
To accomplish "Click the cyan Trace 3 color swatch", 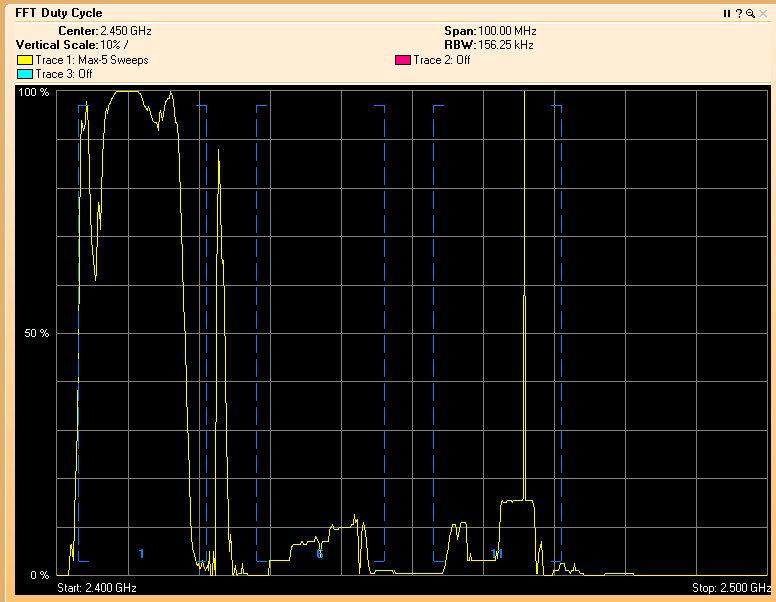I will pyautogui.click(x=25, y=74).
